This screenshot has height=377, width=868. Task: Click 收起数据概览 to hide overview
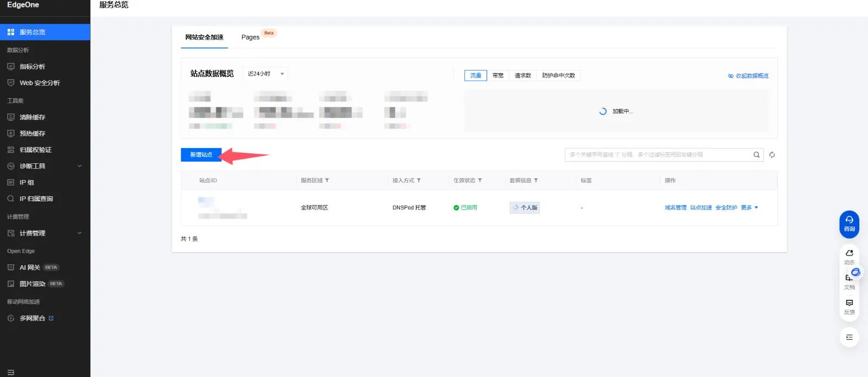(x=748, y=76)
